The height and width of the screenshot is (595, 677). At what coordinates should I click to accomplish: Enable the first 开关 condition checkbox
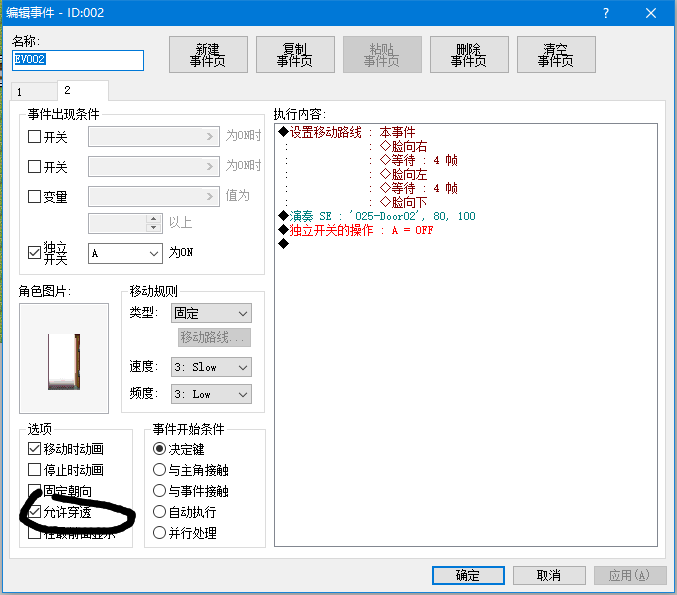tap(34, 137)
